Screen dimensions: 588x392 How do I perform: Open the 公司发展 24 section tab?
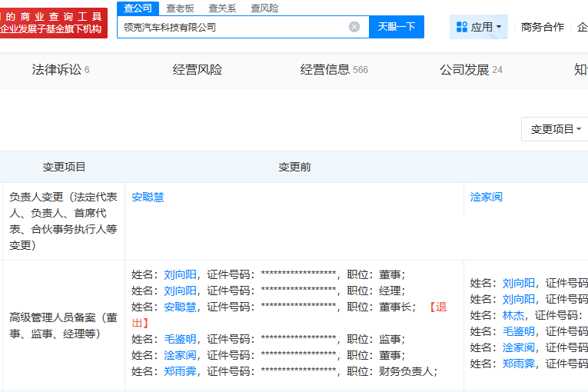pyautogui.click(x=470, y=70)
